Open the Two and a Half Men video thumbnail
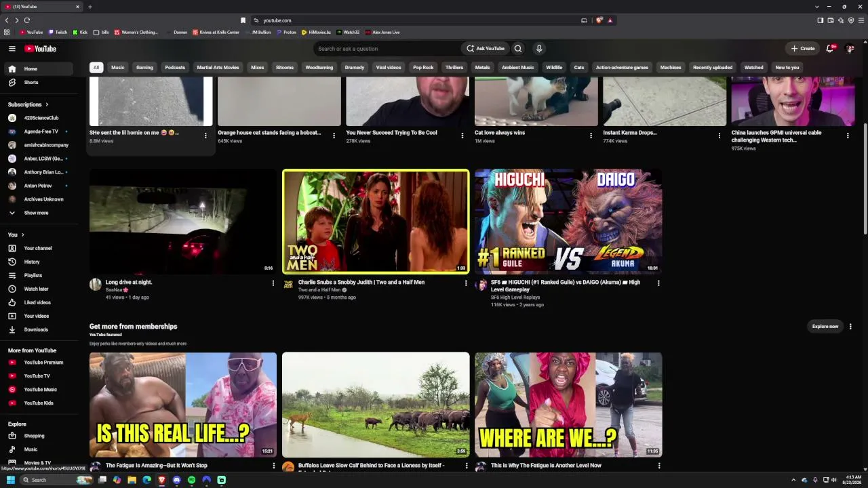868x488 pixels. point(376,222)
